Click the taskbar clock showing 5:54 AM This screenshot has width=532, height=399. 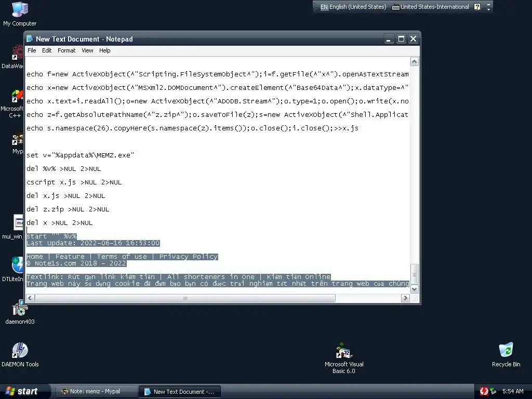tap(513, 391)
